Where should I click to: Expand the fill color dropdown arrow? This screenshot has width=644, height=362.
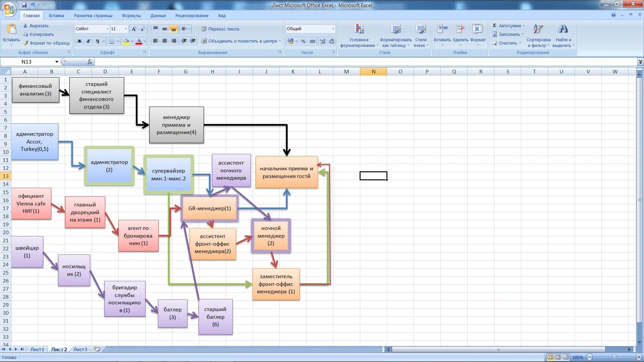click(132, 41)
